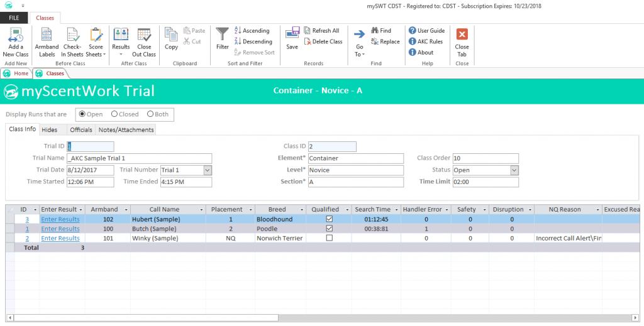Select Open runs radio button

(x=82, y=114)
